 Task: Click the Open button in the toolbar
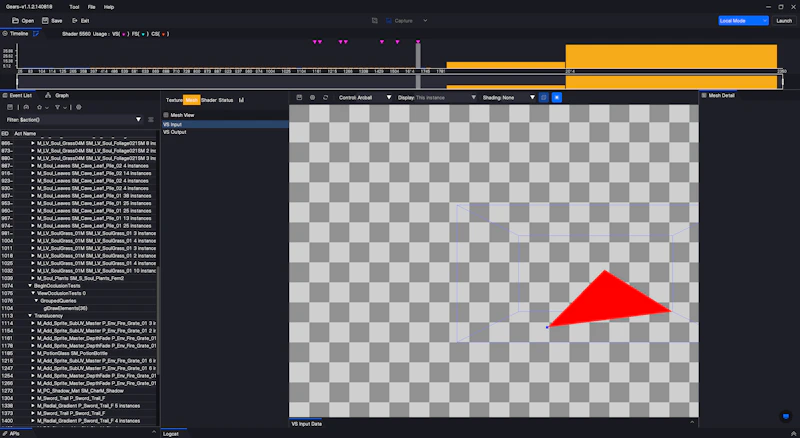[x=23, y=21]
